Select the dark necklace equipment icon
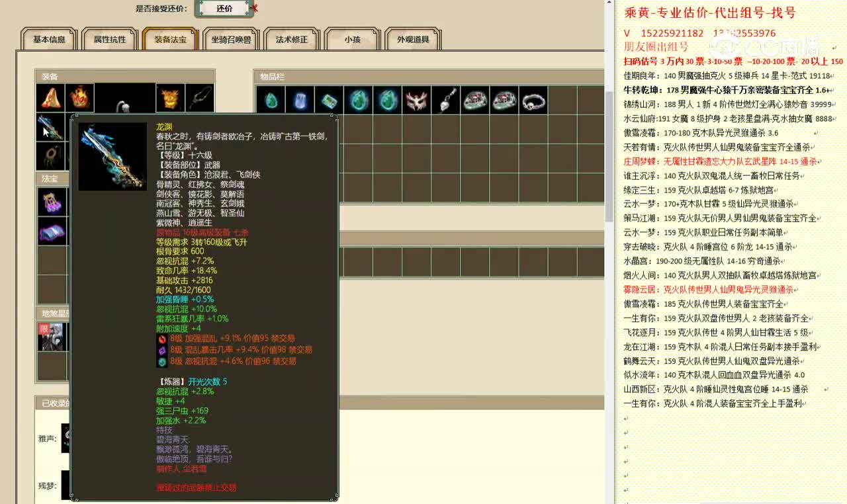 pos(199,98)
